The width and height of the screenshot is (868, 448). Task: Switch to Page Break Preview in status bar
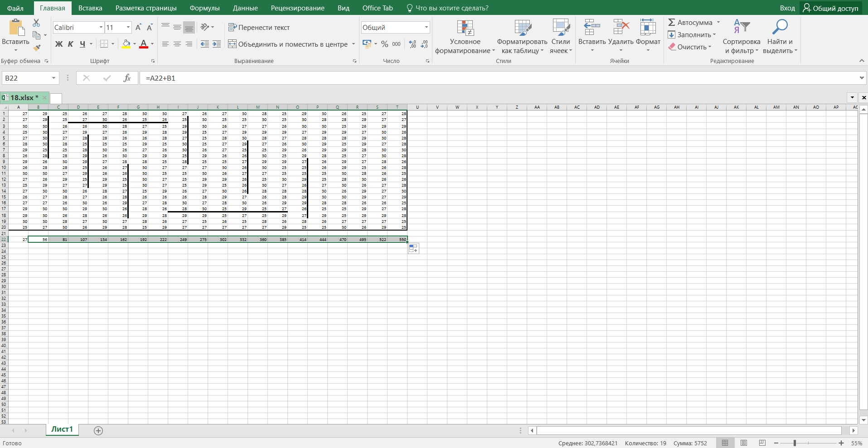762,443
